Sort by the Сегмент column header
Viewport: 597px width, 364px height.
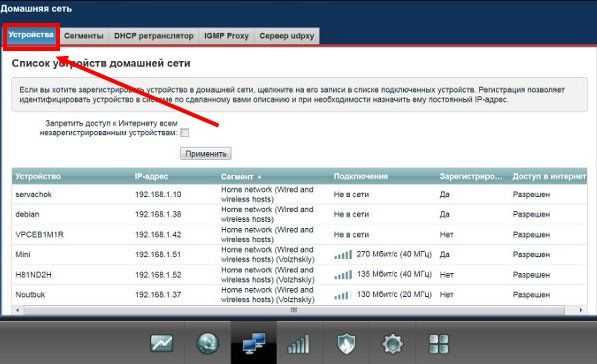241,177
